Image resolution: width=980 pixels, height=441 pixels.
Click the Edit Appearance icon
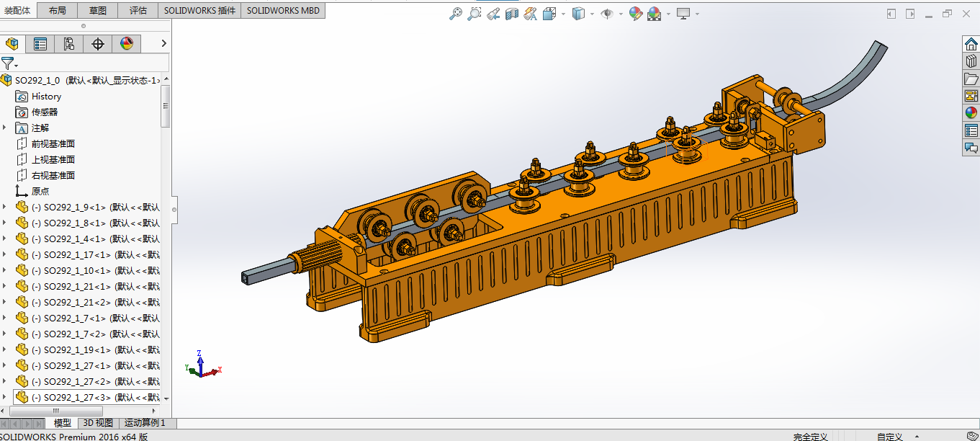(635, 14)
